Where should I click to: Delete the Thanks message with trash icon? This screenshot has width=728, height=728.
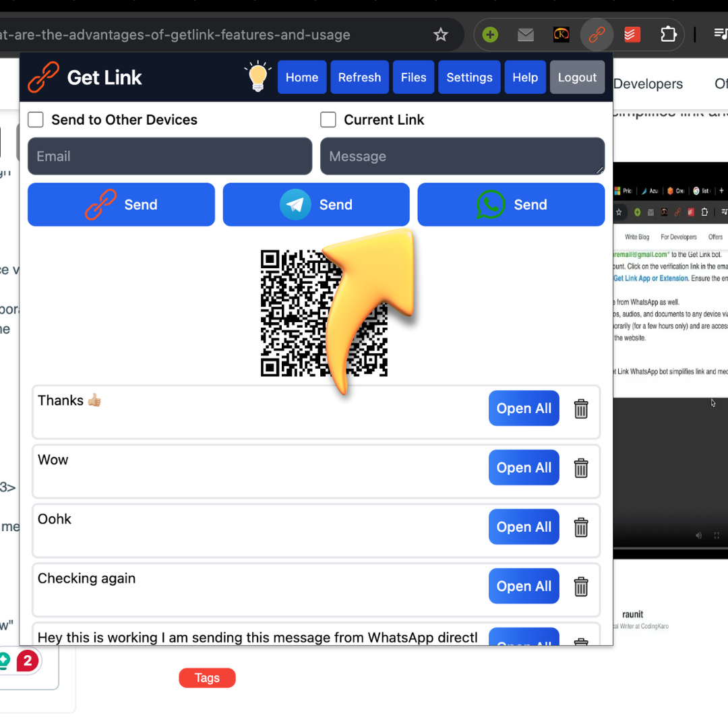coord(581,408)
